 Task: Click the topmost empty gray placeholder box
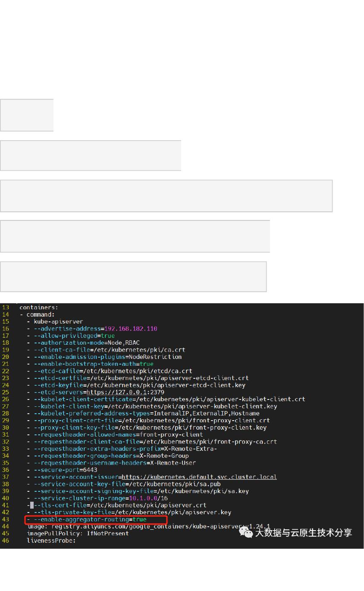pos(26,115)
